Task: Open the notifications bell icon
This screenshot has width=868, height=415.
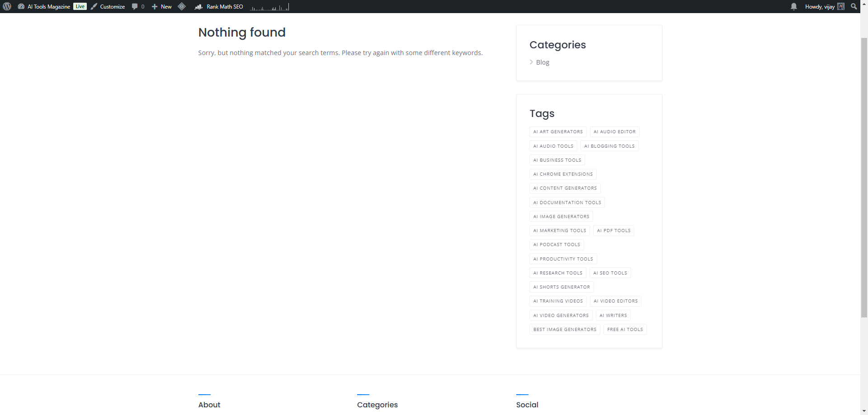Action: click(x=794, y=6)
